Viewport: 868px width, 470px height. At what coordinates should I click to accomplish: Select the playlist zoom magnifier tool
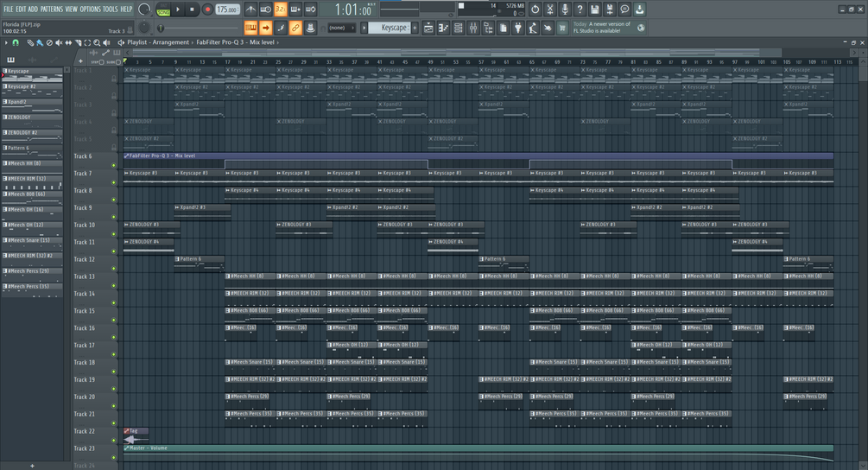[97, 42]
